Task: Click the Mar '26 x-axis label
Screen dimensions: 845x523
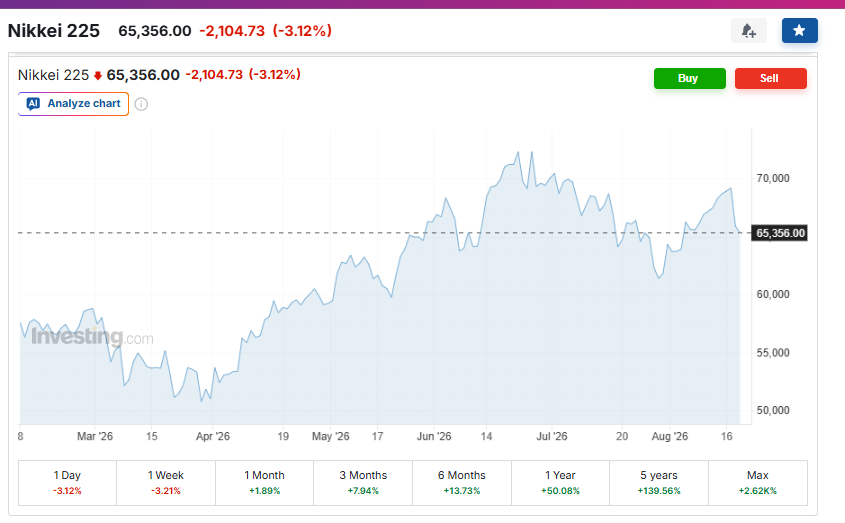Action: click(x=95, y=436)
